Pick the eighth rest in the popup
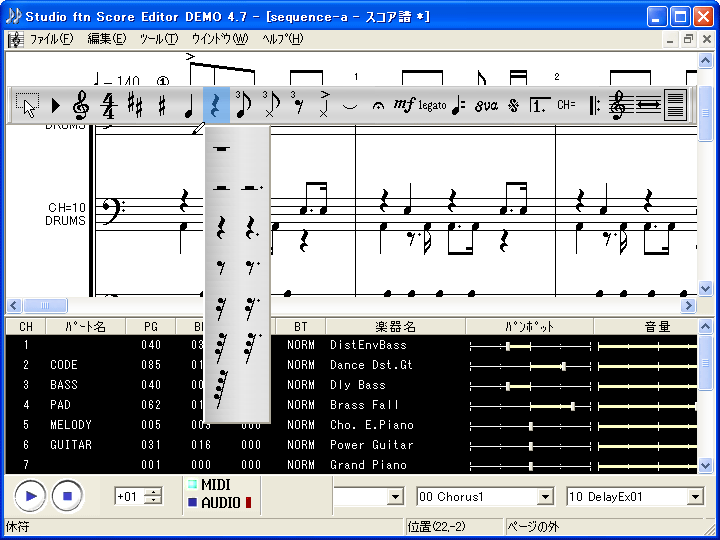Screen dimensions: 720x540 point(221,267)
